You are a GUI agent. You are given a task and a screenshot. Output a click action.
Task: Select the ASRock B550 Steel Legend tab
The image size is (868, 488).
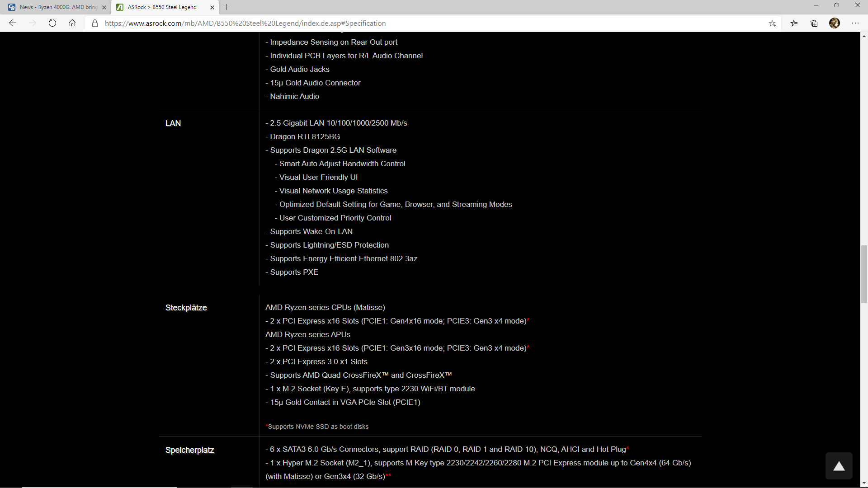162,7
